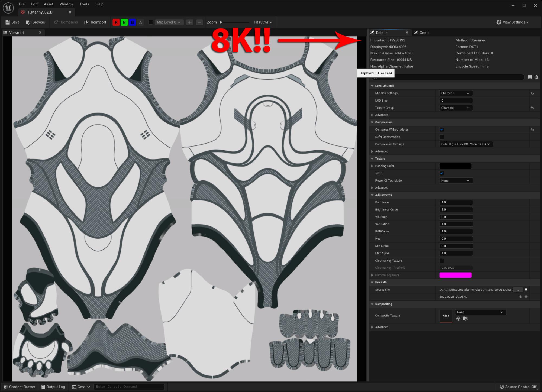Toggle the red channel R button
The image size is (542, 392).
(x=116, y=22)
